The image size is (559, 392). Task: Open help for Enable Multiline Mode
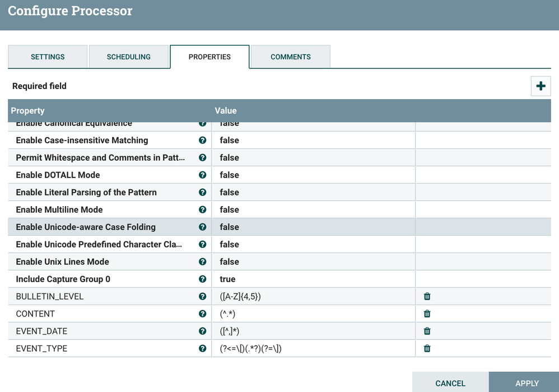[x=203, y=210]
